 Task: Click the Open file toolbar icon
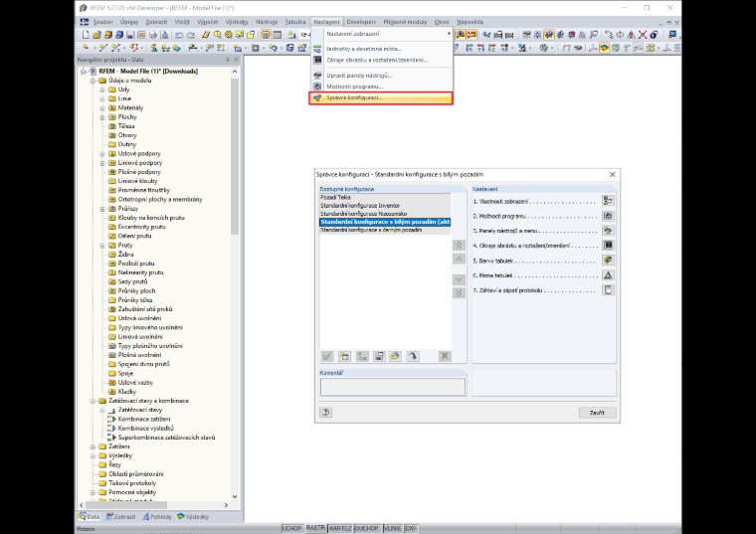96,35
